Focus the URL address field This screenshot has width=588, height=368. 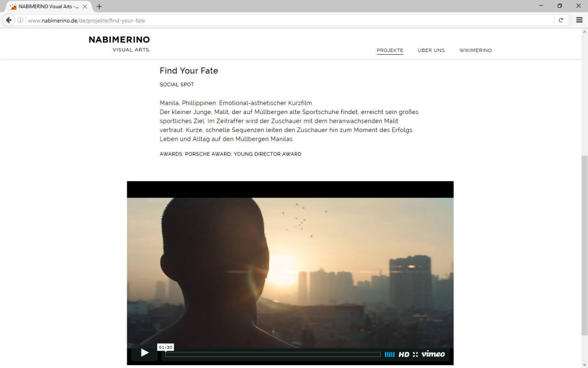289,20
